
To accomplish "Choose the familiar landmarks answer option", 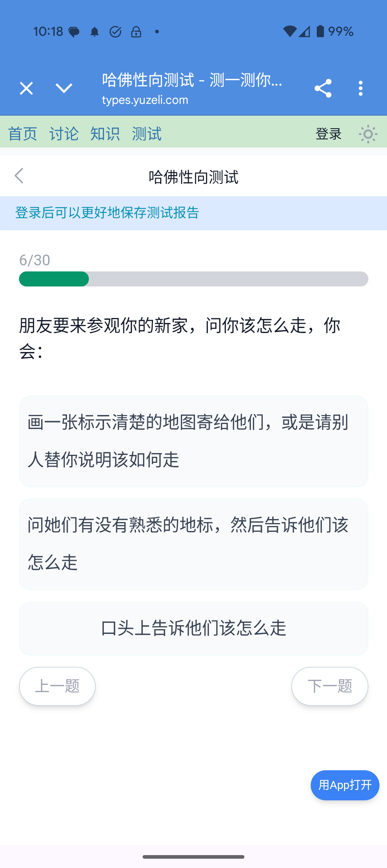I will (x=193, y=544).
